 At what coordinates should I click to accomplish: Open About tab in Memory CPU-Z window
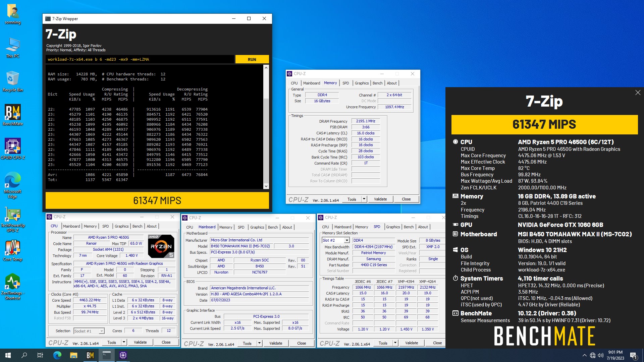(391, 83)
